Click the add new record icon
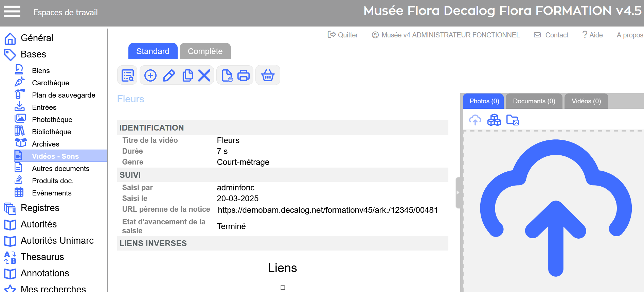The image size is (644, 292). [150, 75]
